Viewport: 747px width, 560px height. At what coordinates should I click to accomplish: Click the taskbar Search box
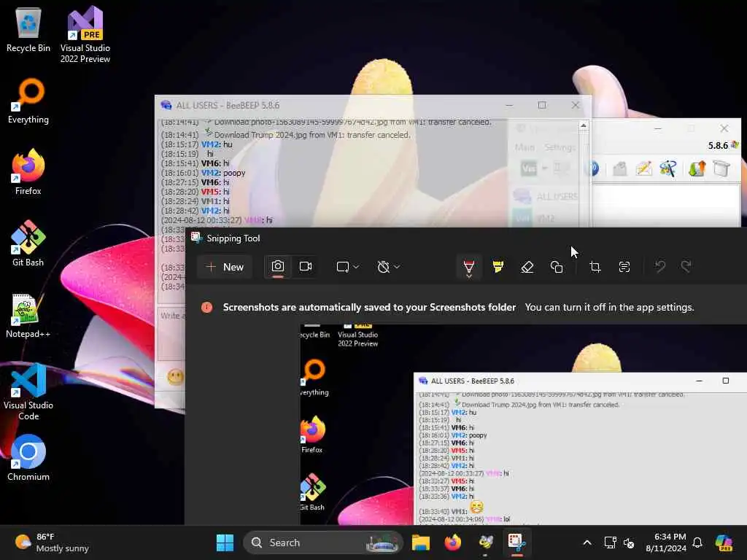tap(323, 542)
